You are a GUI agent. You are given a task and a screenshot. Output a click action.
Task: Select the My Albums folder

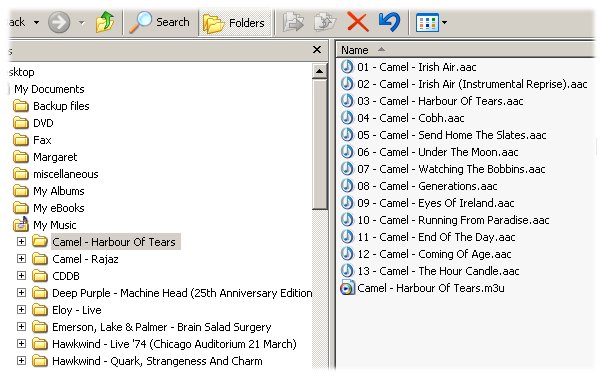click(x=59, y=191)
